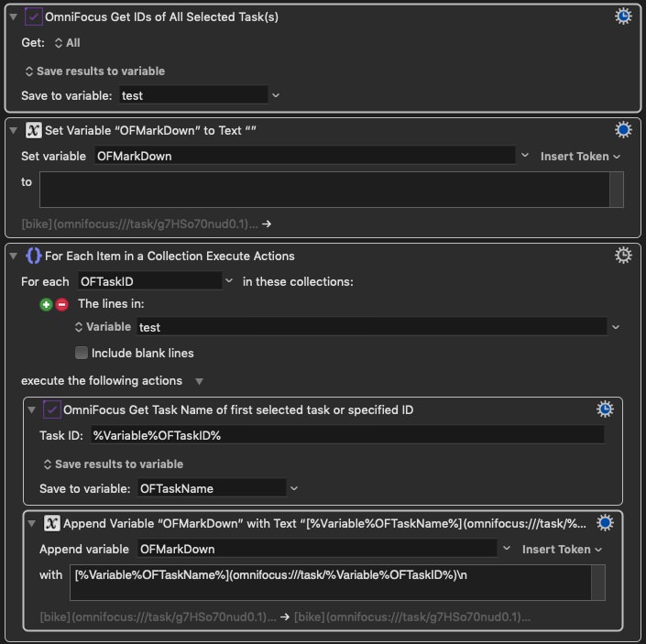
Task: Open gear menu for Get Task Name action
Action: coord(605,409)
